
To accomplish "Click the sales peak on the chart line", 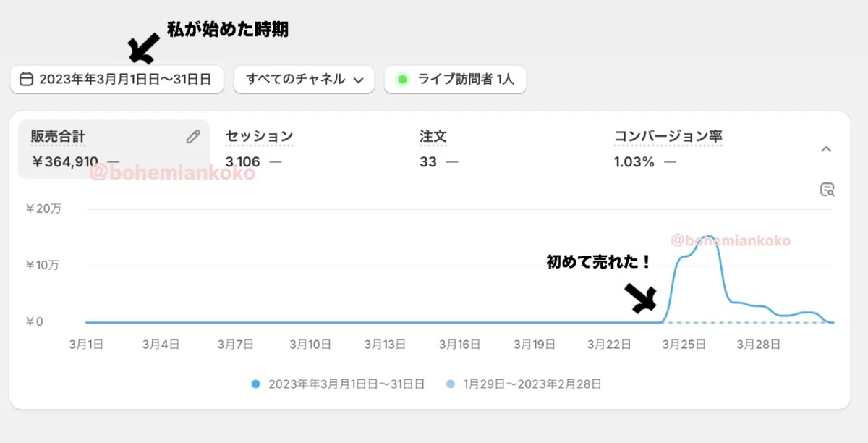I will coord(708,237).
